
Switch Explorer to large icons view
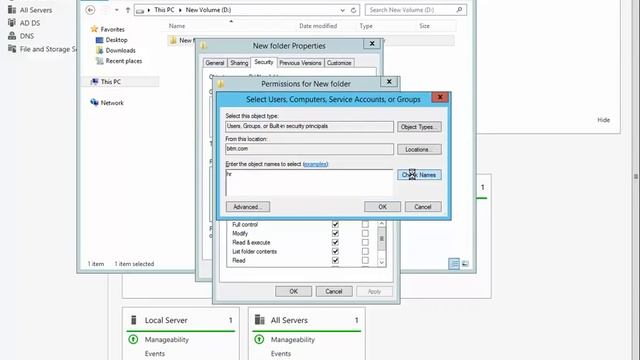465,264
